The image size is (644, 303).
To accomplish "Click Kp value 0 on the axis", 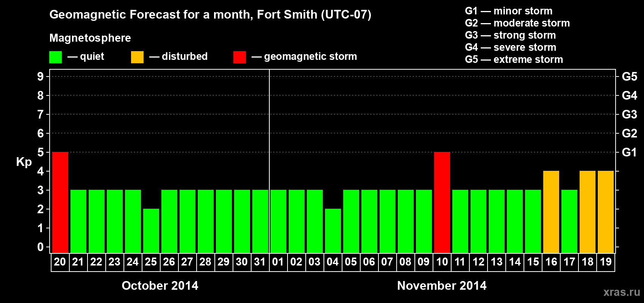I will (x=41, y=247).
